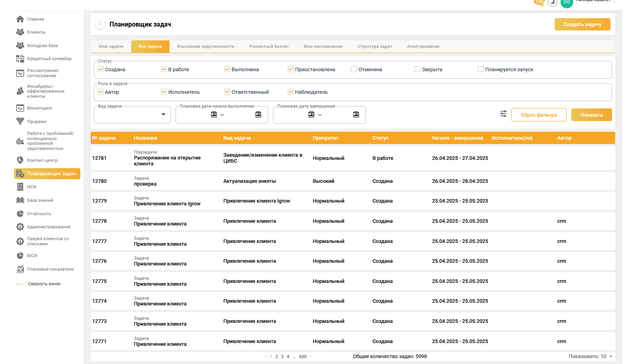Open end calendar of Плановая дата начала выполнения

[x=258, y=114]
